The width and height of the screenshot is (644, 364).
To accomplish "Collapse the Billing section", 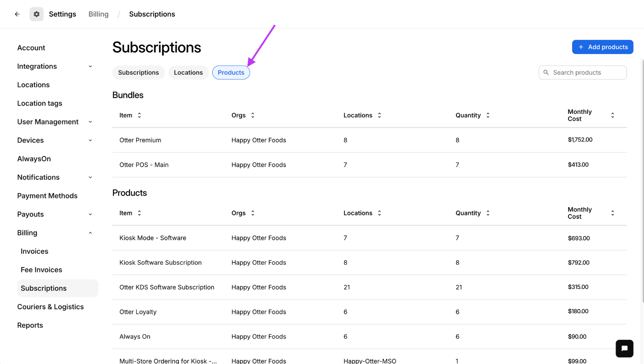I will (90, 233).
